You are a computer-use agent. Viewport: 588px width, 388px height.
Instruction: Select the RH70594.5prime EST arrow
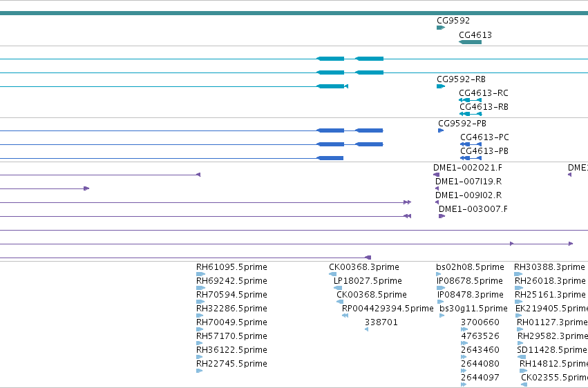point(200,302)
